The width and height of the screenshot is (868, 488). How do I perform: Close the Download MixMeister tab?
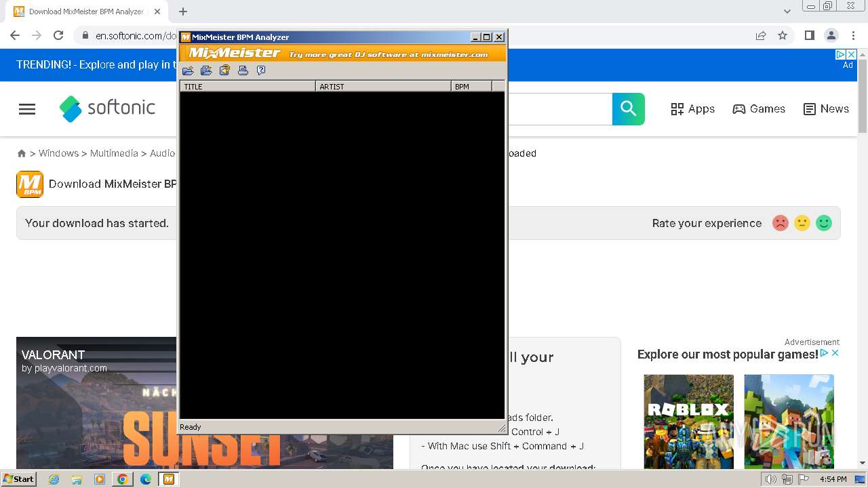click(x=157, y=12)
